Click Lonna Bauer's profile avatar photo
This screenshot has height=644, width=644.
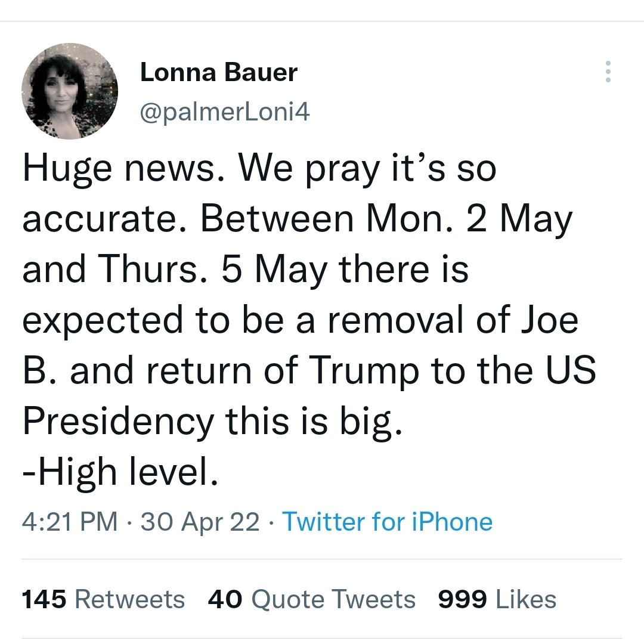(x=70, y=91)
